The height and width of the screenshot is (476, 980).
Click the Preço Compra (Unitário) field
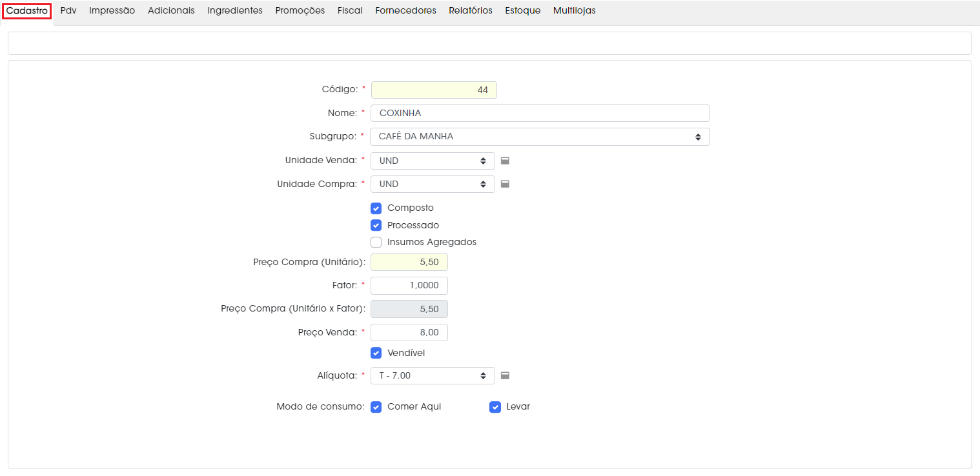[x=409, y=263]
